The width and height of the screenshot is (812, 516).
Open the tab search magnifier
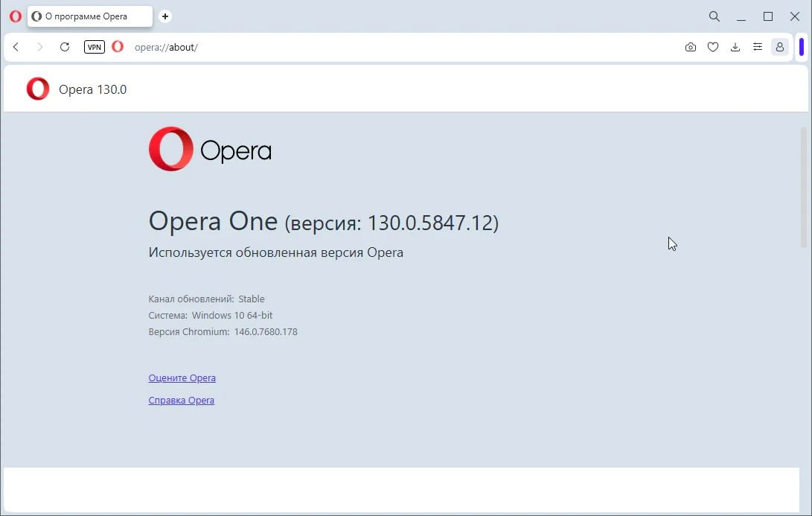click(714, 16)
